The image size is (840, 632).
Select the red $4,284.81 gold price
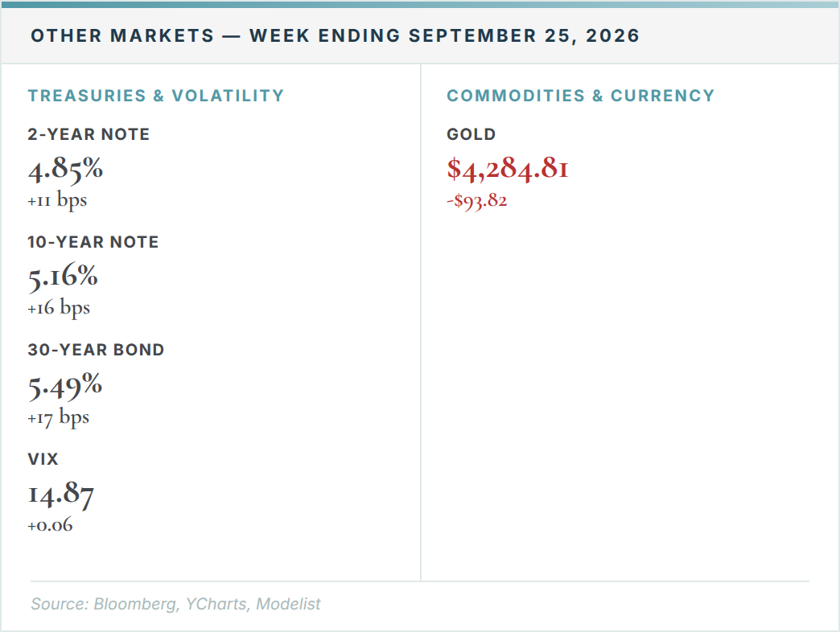pyautogui.click(x=508, y=169)
